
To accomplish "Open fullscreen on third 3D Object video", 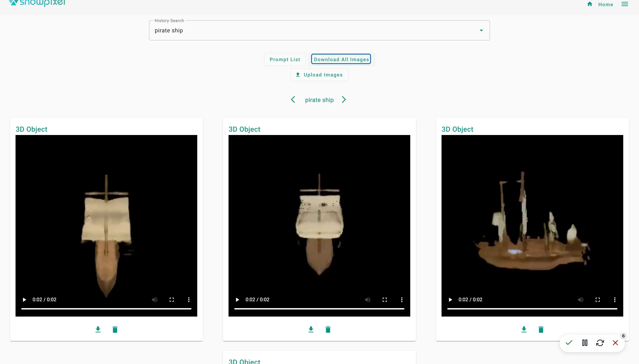I will click(598, 299).
